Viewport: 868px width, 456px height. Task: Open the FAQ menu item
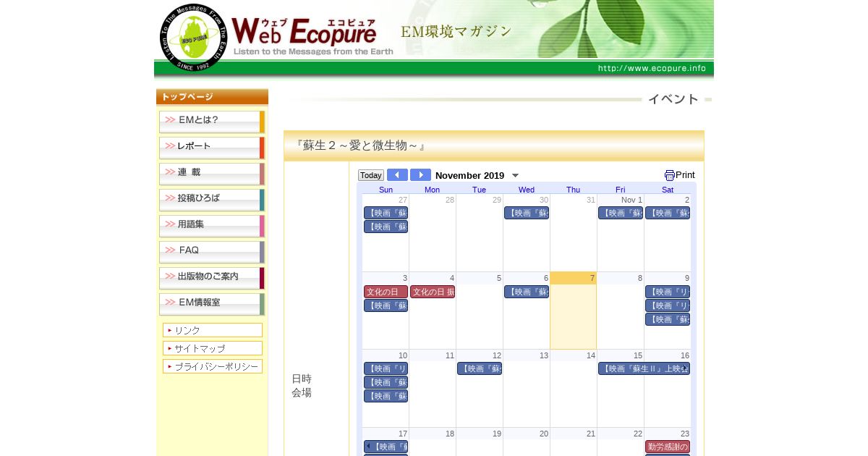point(212,252)
